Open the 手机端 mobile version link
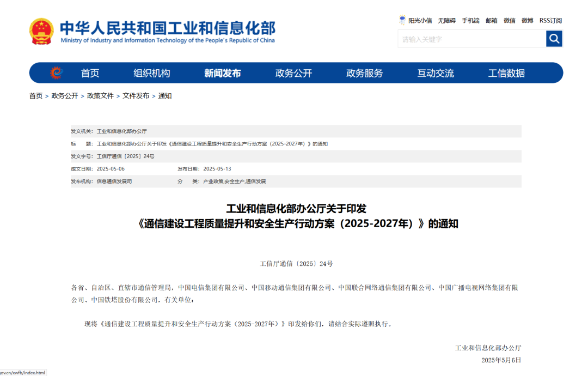The height and width of the screenshot is (376, 588). click(470, 21)
